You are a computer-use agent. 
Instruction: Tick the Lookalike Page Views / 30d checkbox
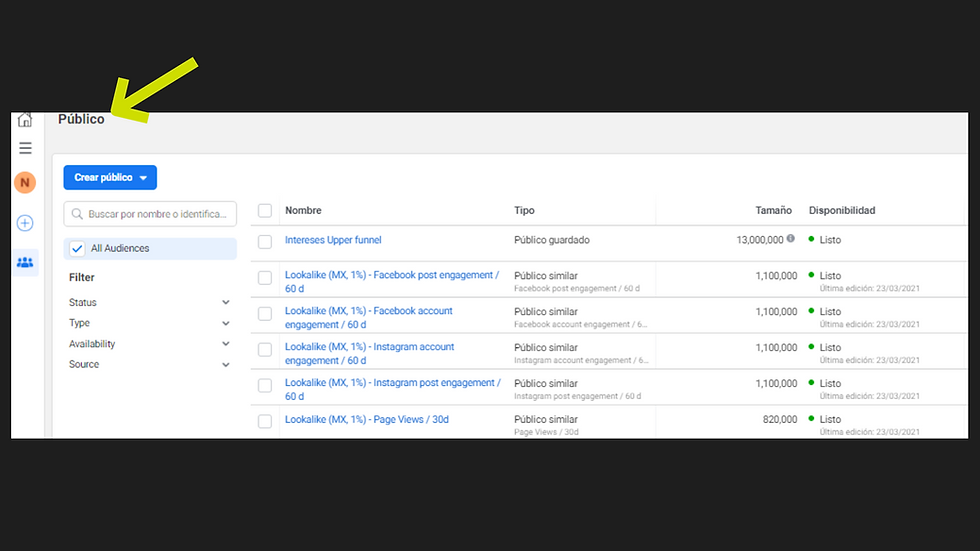[265, 421]
